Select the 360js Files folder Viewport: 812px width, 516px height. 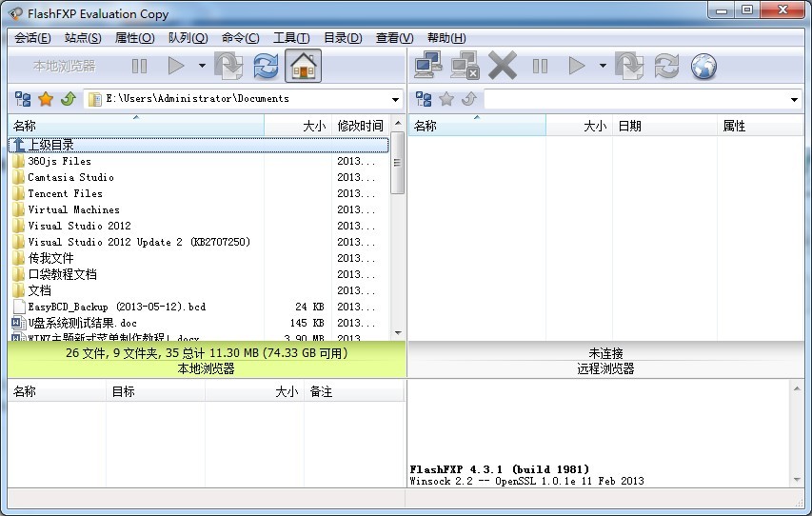199,161
